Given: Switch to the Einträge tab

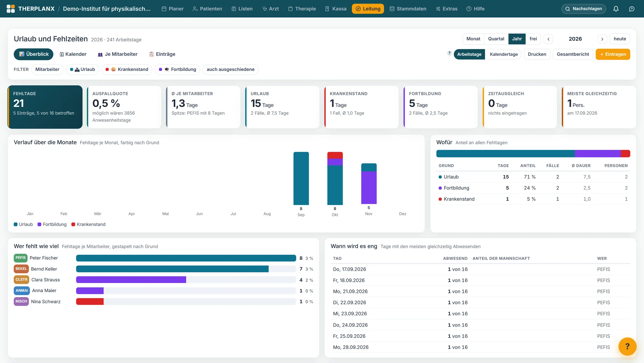Looking at the screenshot, I should (x=162, y=54).
